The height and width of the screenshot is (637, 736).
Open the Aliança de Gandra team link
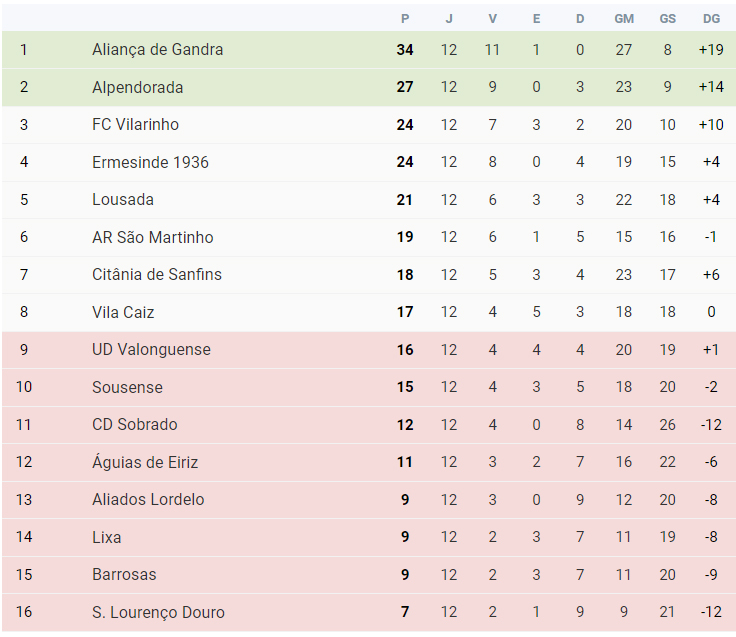click(157, 50)
